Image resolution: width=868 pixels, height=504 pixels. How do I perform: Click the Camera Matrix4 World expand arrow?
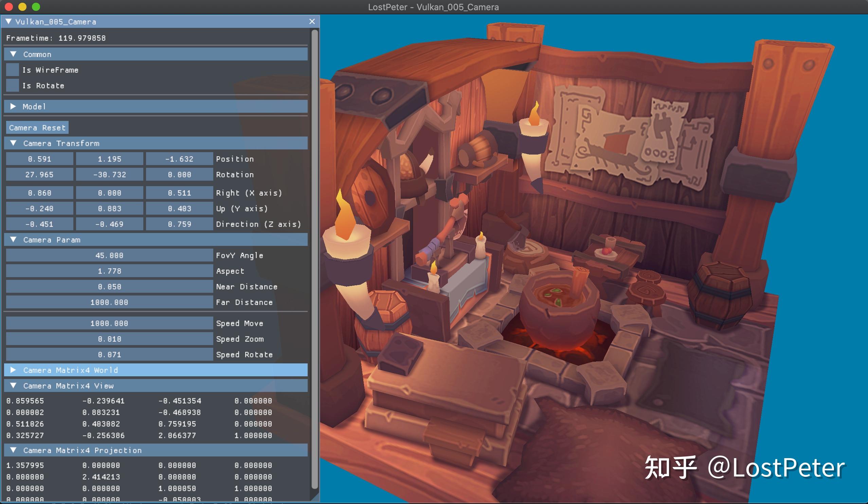14,370
